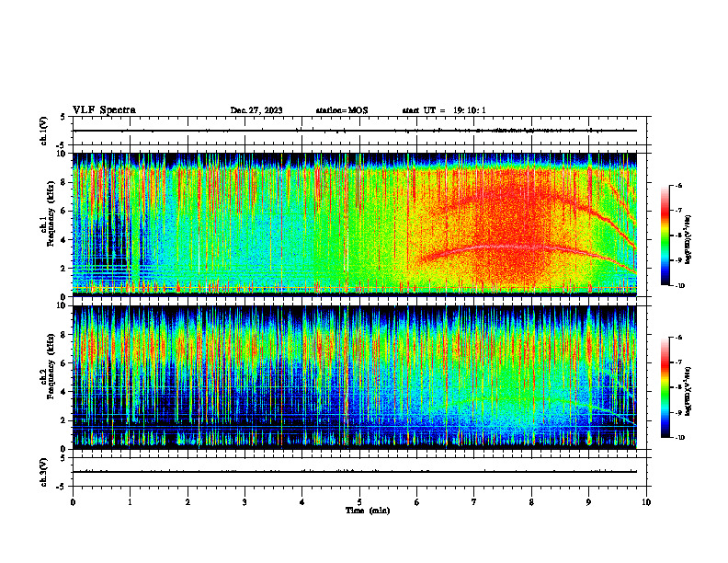Image resolution: width=728 pixels, height=563 pixels.
Task: Click the "station=MOS" header label
Action: 342,110
